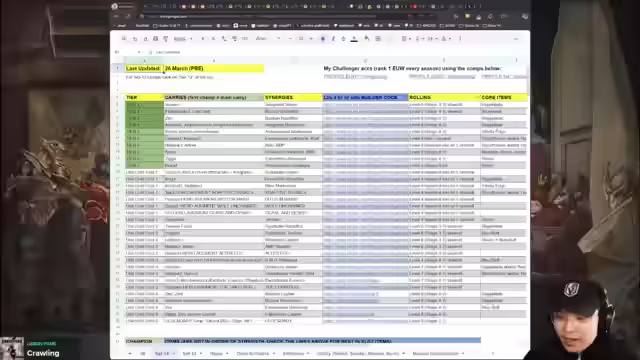This screenshot has width=640, height=360.
Task: Activate the Paint format roller
Action: tap(165, 39)
